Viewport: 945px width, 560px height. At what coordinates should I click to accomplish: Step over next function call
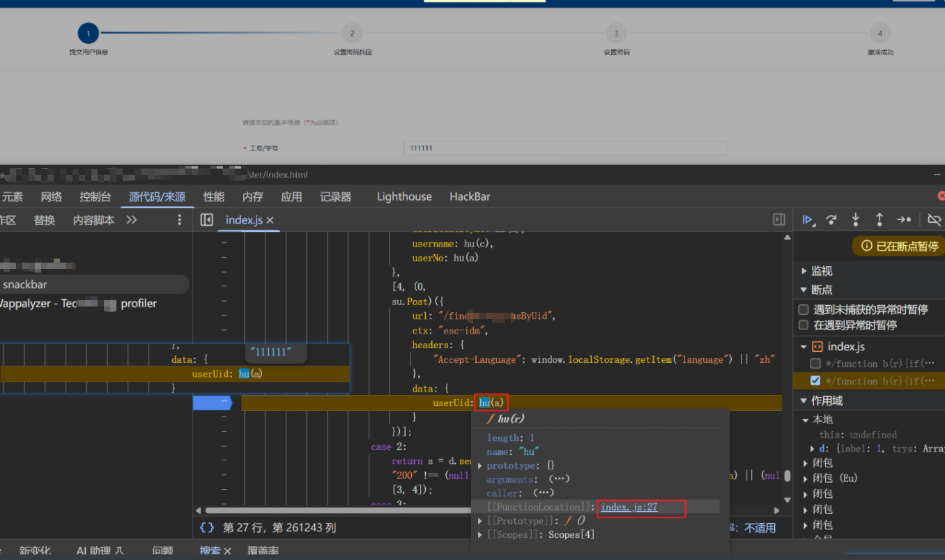coord(831,220)
